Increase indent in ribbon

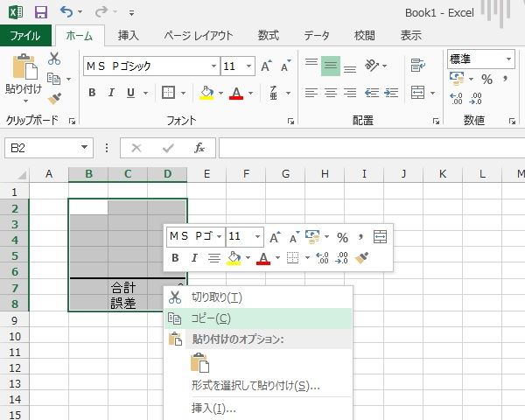[391, 93]
